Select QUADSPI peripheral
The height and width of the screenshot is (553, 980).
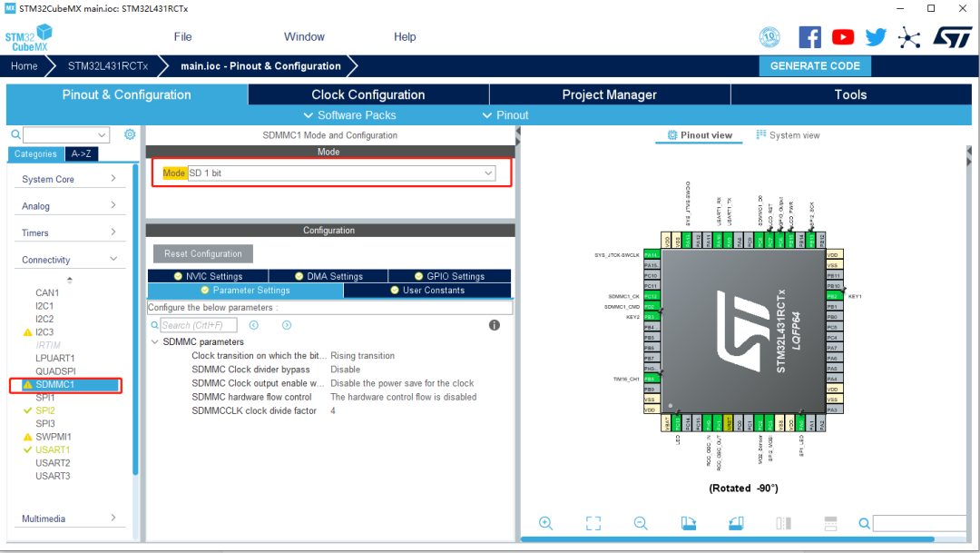[x=55, y=371]
